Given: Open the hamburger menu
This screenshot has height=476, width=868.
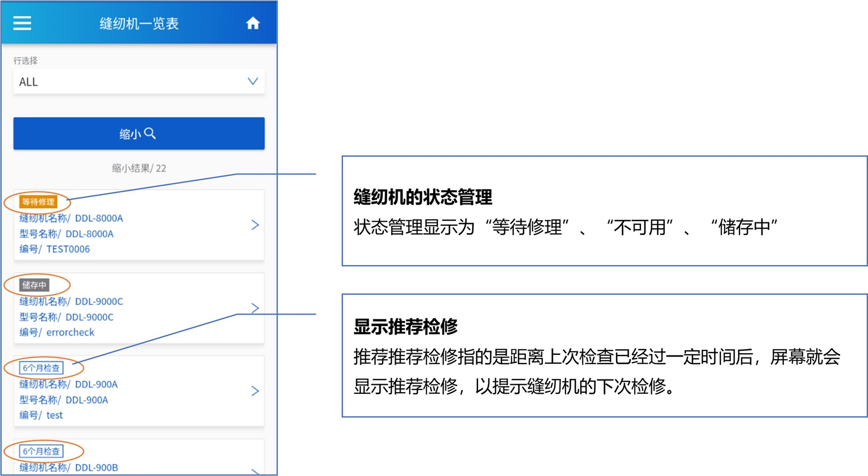Looking at the screenshot, I should (x=22, y=23).
